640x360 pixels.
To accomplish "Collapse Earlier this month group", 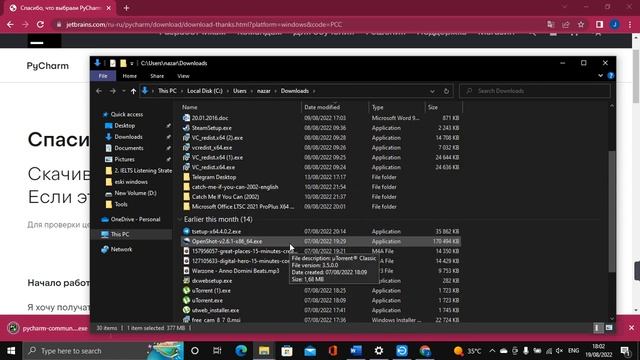I will pyautogui.click(x=180, y=220).
